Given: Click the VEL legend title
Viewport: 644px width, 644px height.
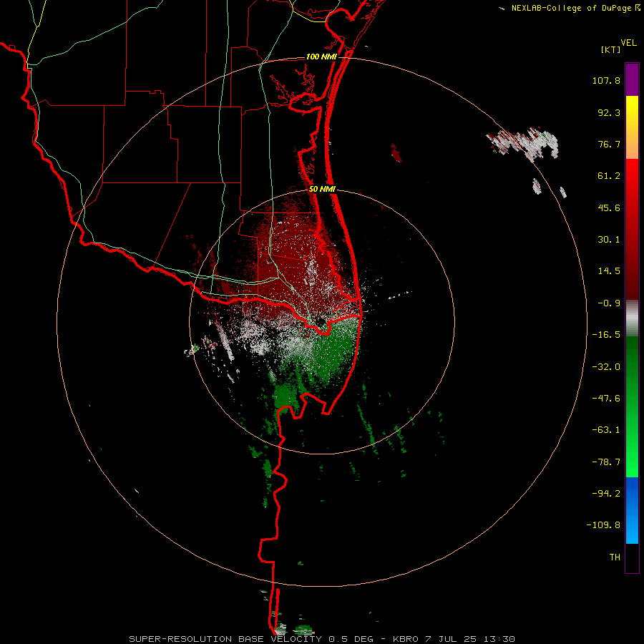Looking at the screenshot, I should tap(628, 43).
